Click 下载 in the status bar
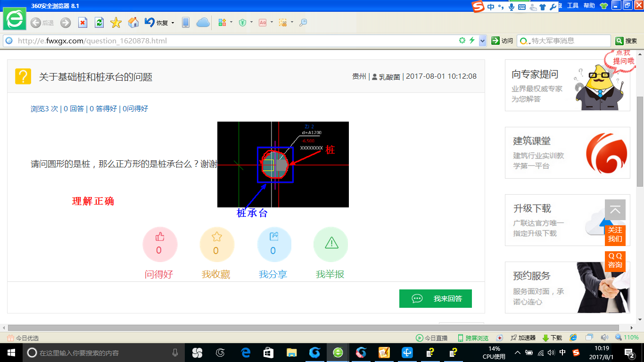Viewport: 644px width, 362px height. (552, 338)
